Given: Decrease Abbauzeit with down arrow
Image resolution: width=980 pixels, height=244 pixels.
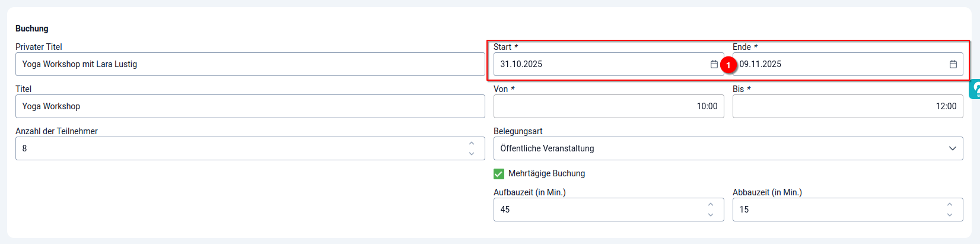Looking at the screenshot, I should 950,215.
